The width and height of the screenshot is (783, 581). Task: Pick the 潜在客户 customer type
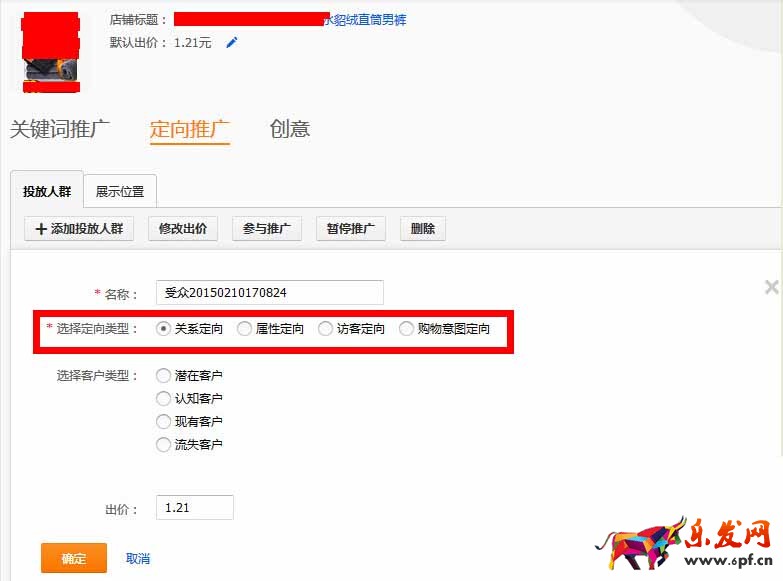[x=164, y=376]
